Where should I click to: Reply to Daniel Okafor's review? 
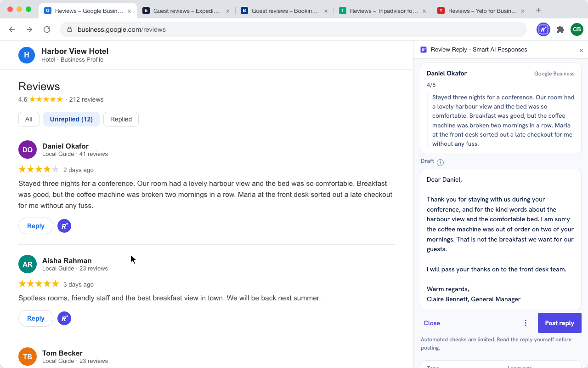tap(36, 226)
